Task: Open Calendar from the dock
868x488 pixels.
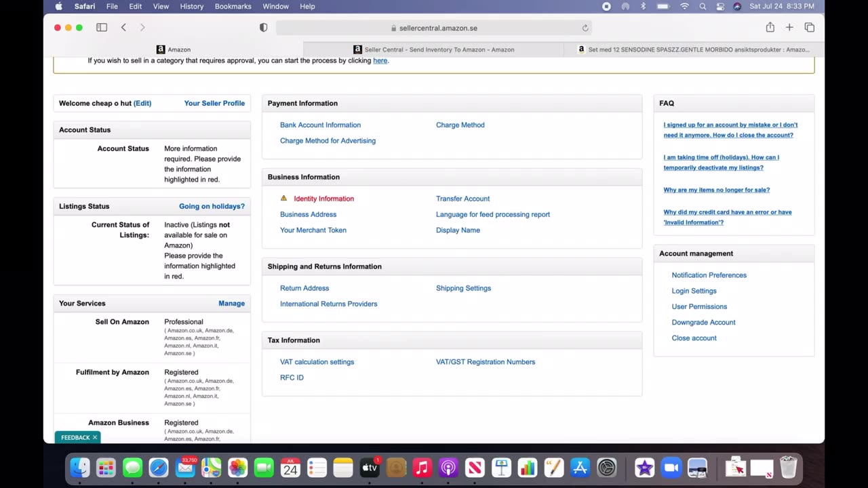Action: (x=290, y=468)
